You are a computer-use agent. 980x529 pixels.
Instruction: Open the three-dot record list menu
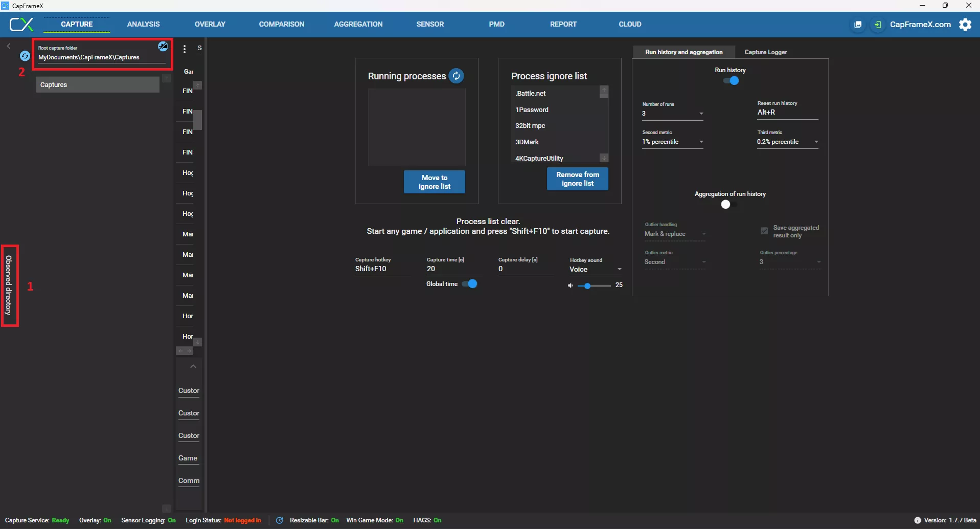pos(185,49)
